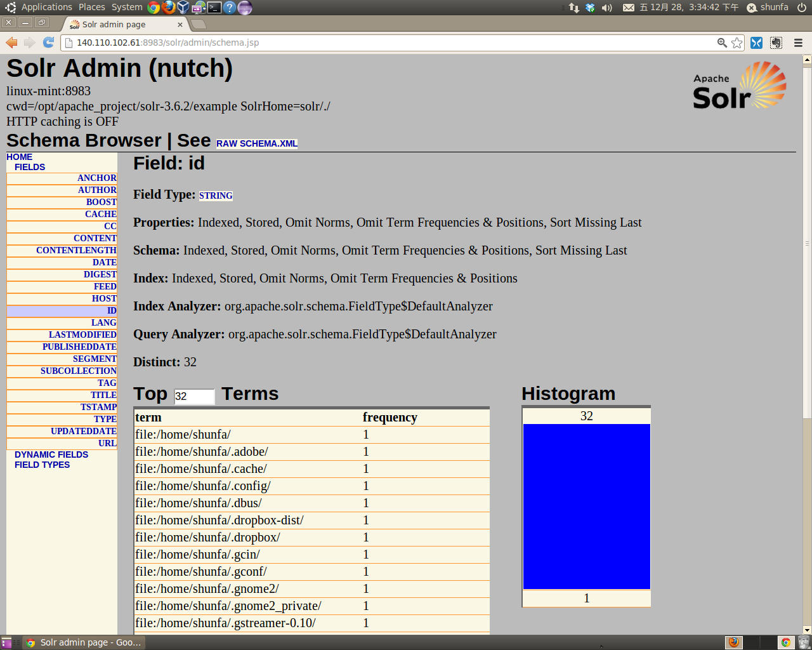Click the Firefox icon in bottom panel
812x650 pixels.
click(734, 642)
